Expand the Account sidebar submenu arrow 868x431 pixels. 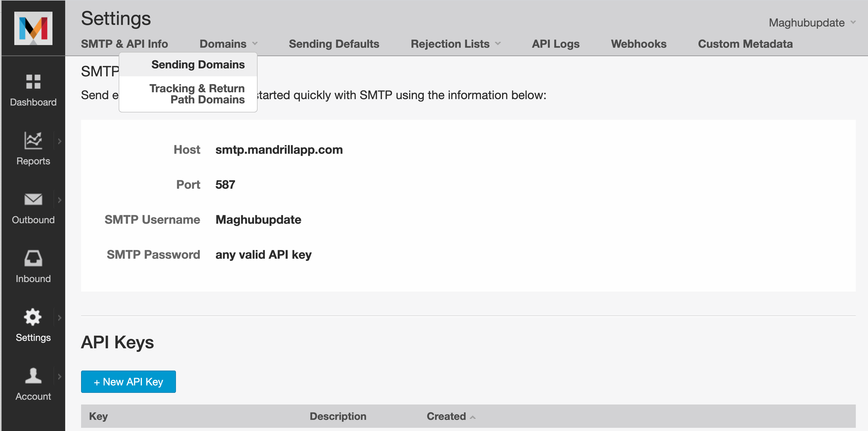coord(60,376)
